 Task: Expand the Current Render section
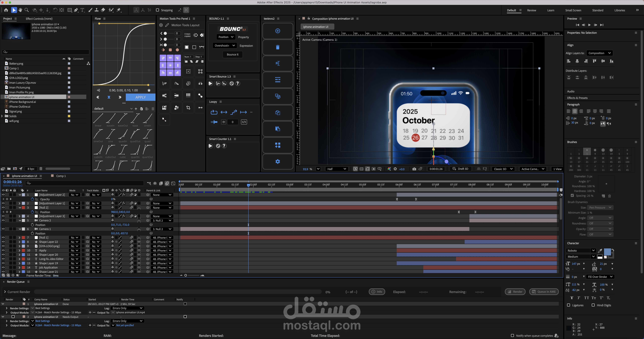(x=5, y=292)
